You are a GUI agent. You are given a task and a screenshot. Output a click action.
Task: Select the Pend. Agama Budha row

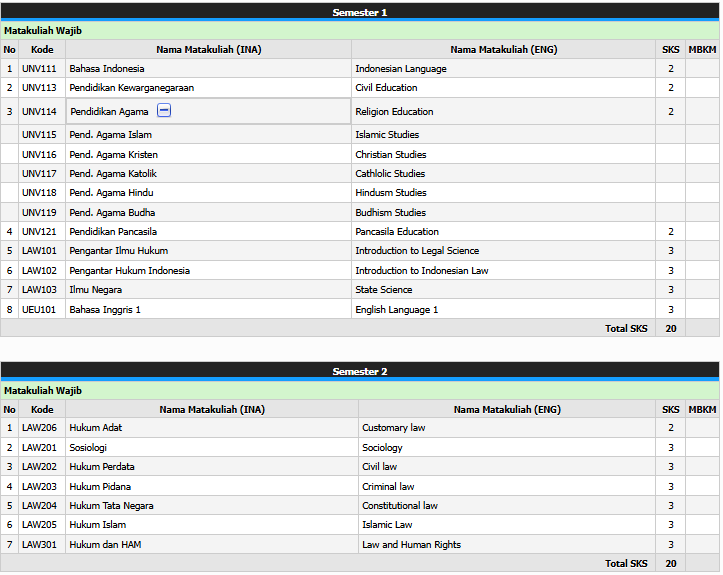click(x=112, y=213)
